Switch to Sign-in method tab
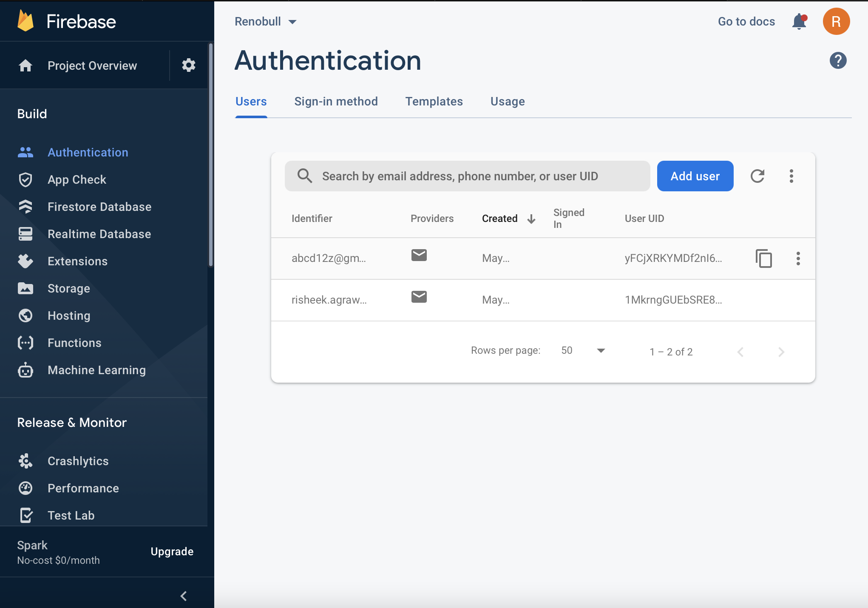Image resolution: width=868 pixels, height=608 pixels. (336, 102)
